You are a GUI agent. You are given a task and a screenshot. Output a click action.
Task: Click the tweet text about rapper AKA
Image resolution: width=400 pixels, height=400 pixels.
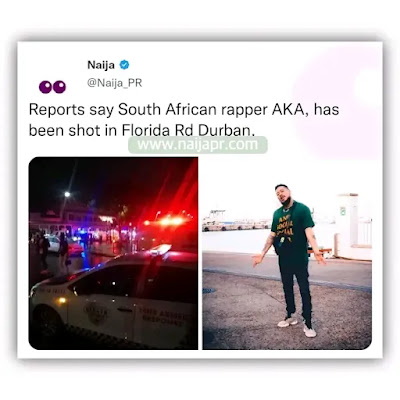pyautogui.click(x=184, y=120)
